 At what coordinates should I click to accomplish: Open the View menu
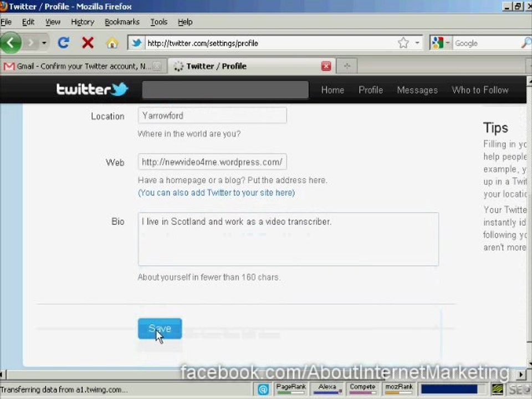tap(53, 22)
